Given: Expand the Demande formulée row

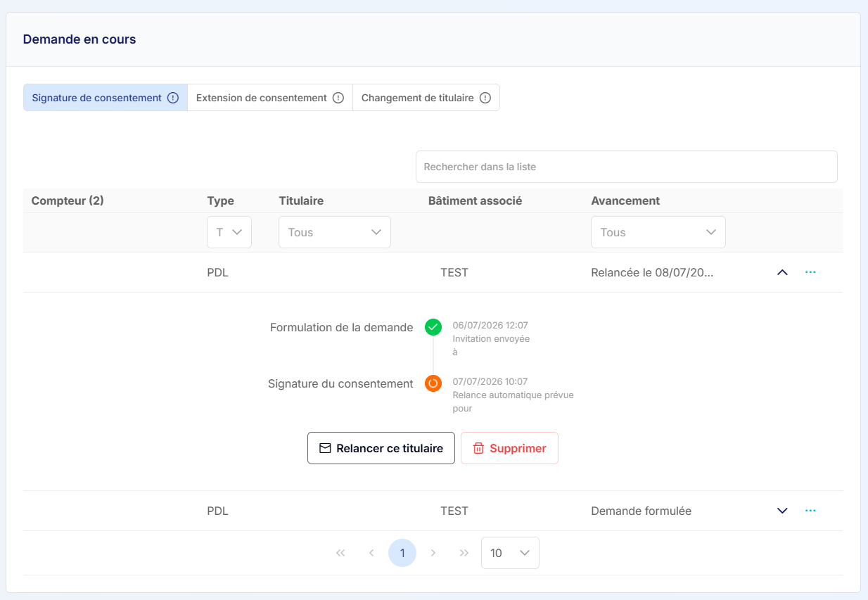Looking at the screenshot, I should point(782,511).
